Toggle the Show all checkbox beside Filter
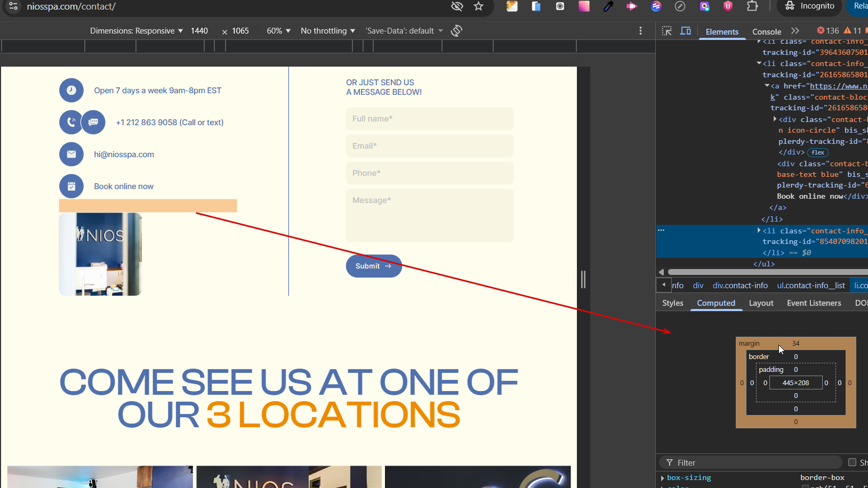Viewport: 868px width, 488px height. 852,462
